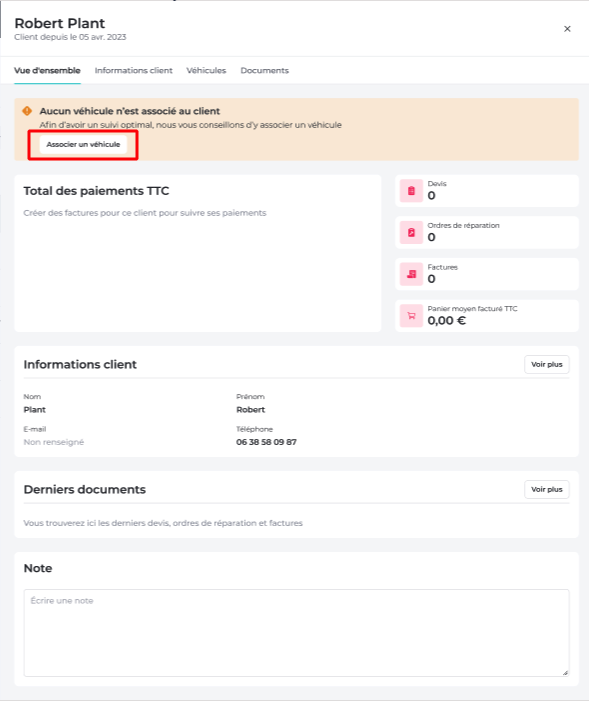Click the Factures invoice icon
This screenshot has height=701, width=589.
pyautogui.click(x=411, y=274)
